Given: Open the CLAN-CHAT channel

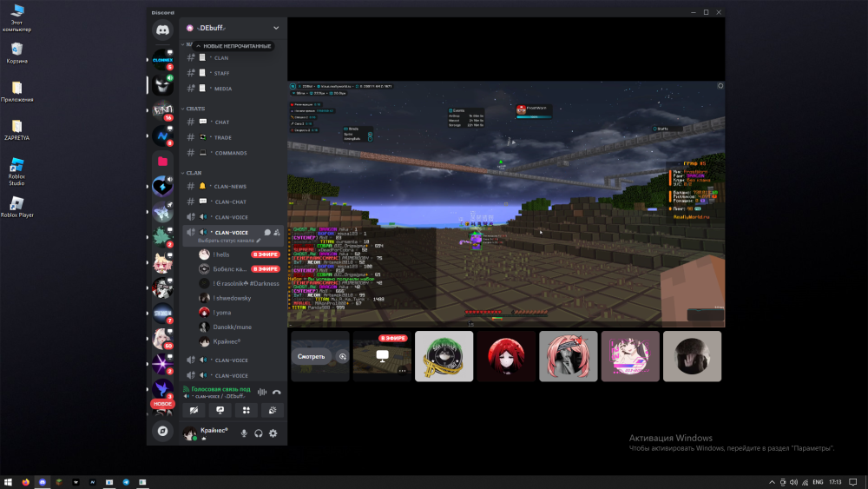Looking at the screenshot, I should click(x=233, y=202).
